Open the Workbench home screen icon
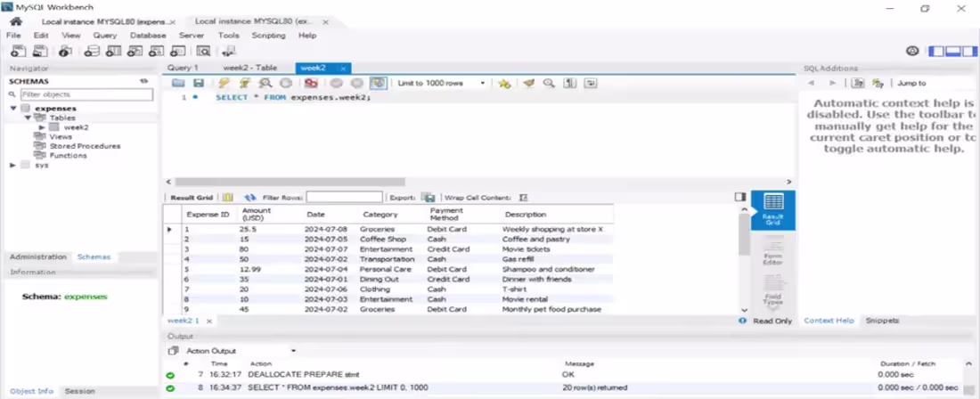Image resolution: width=980 pixels, height=399 pixels. [16, 21]
